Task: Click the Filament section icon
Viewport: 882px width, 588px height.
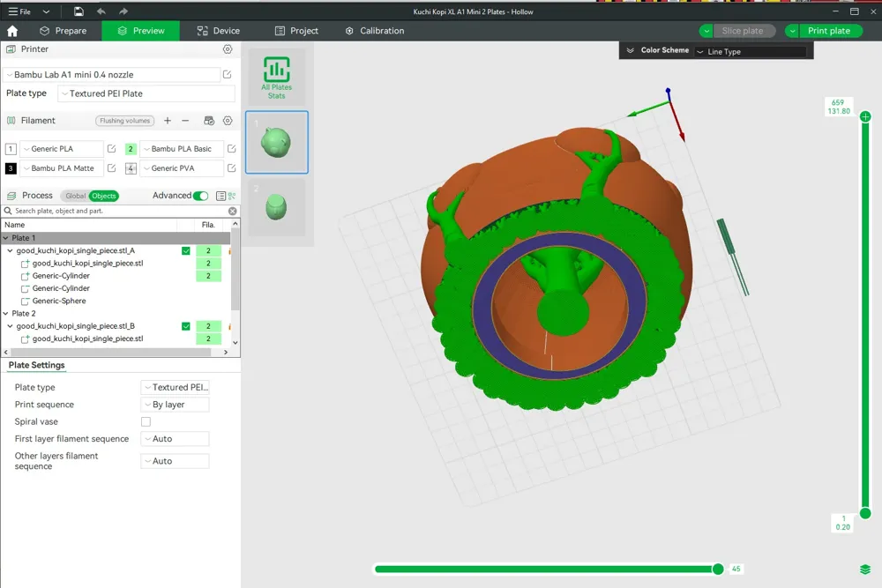Action: [x=11, y=120]
